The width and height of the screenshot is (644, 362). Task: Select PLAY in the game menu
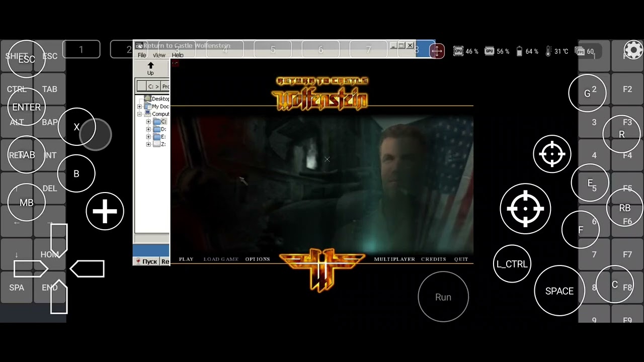pos(186,259)
